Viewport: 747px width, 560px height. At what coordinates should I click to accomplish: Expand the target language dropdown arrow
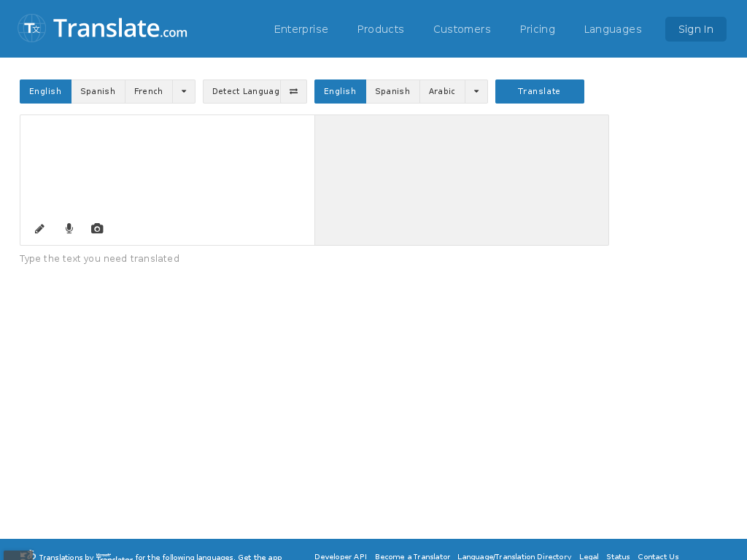476,92
